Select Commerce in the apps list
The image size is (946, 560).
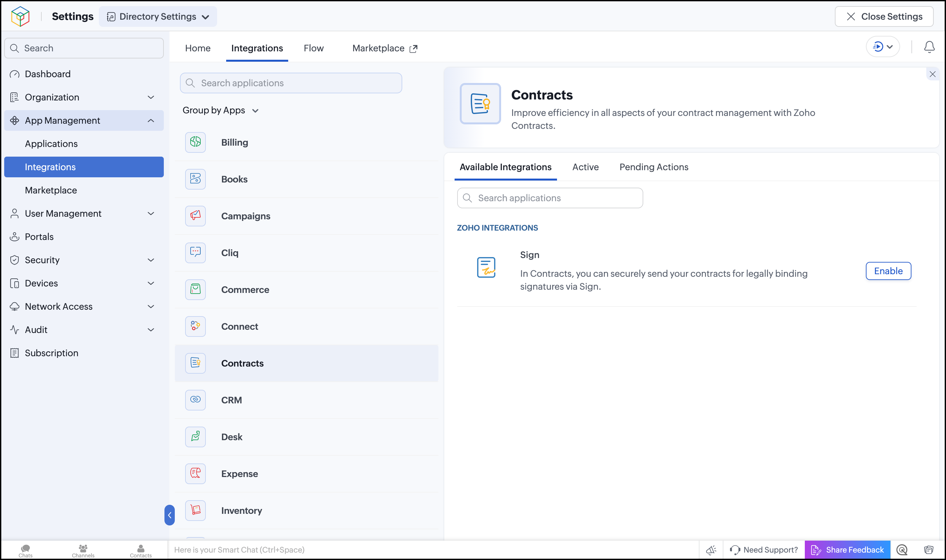click(x=306, y=289)
